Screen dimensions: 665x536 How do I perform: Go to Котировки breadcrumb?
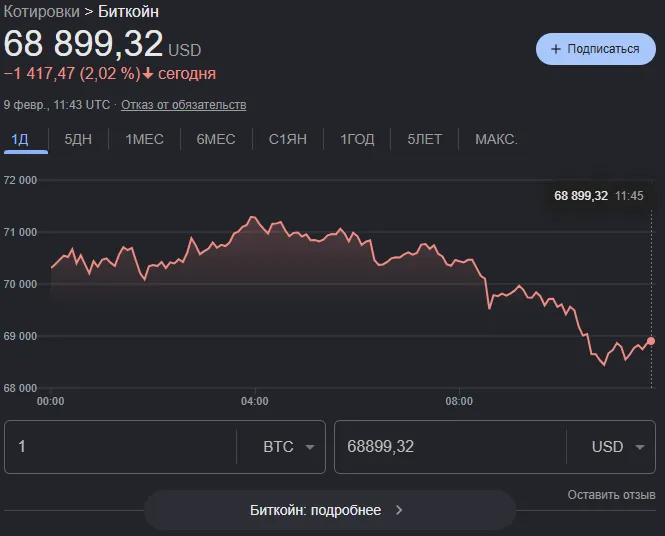42,11
